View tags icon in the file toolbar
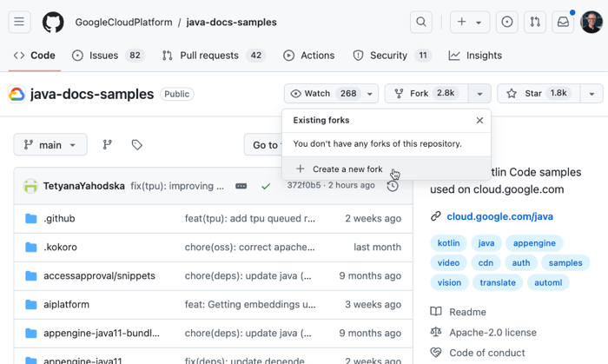608x364 pixels. coord(136,145)
